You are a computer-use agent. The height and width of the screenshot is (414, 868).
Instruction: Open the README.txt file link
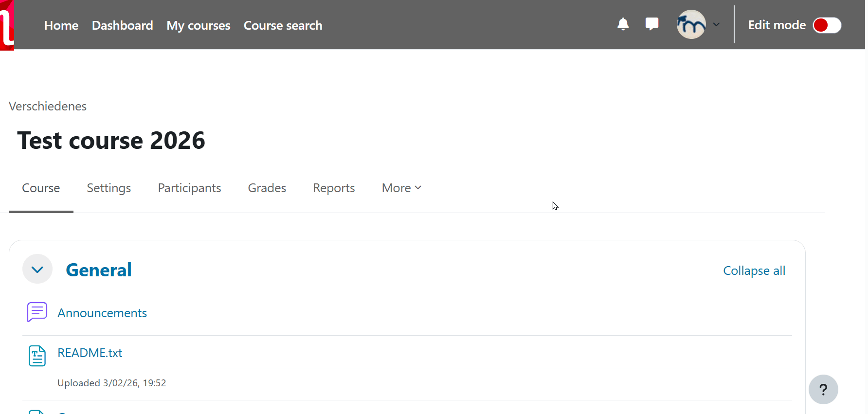coord(90,353)
